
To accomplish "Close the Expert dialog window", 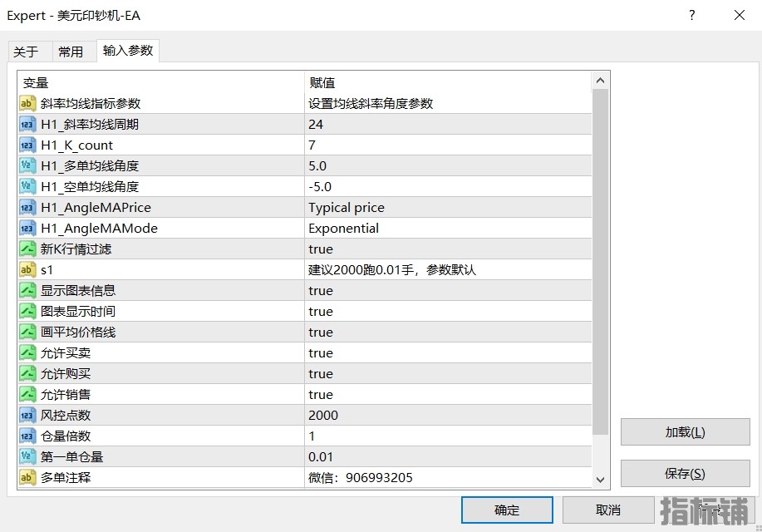I will [x=740, y=15].
